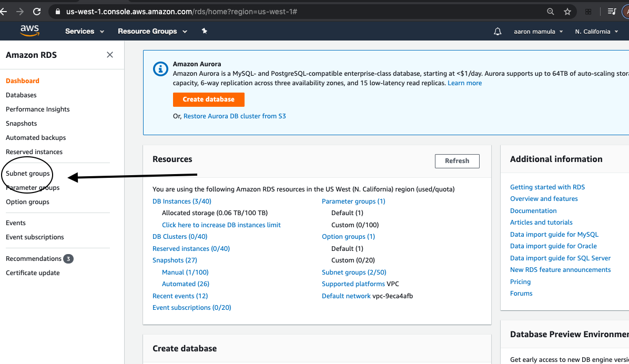Open Event subscriptions (0/20) resource link

192,307
